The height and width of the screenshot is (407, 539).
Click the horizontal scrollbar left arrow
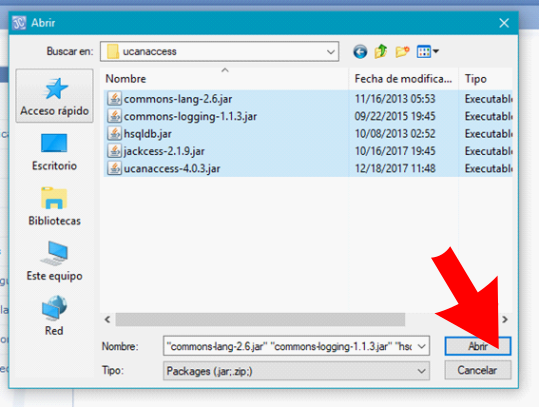[108, 320]
